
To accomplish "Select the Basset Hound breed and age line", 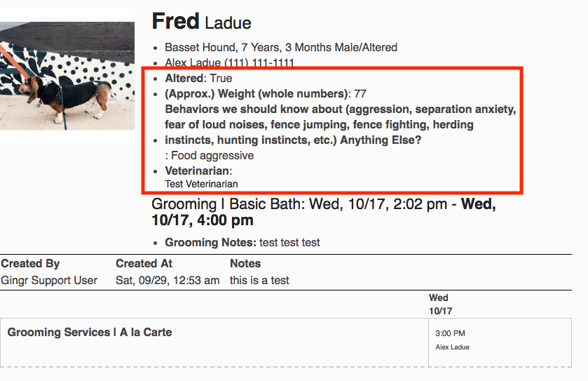I will pyautogui.click(x=280, y=48).
